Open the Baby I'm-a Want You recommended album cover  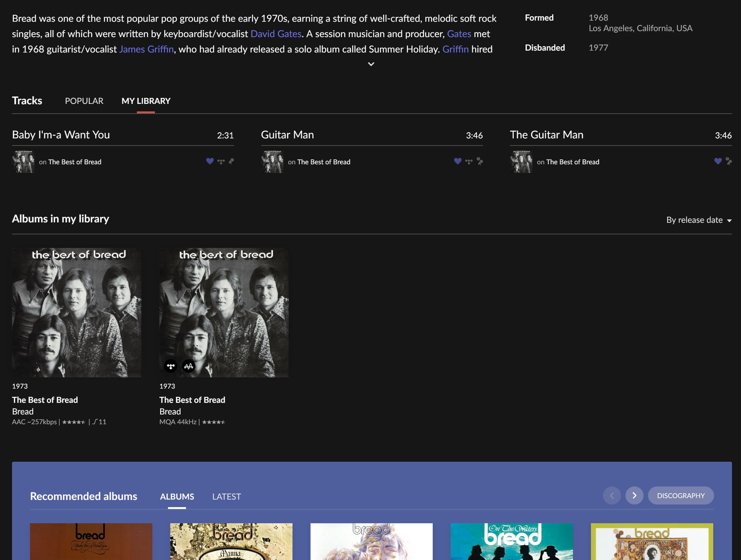click(91, 541)
